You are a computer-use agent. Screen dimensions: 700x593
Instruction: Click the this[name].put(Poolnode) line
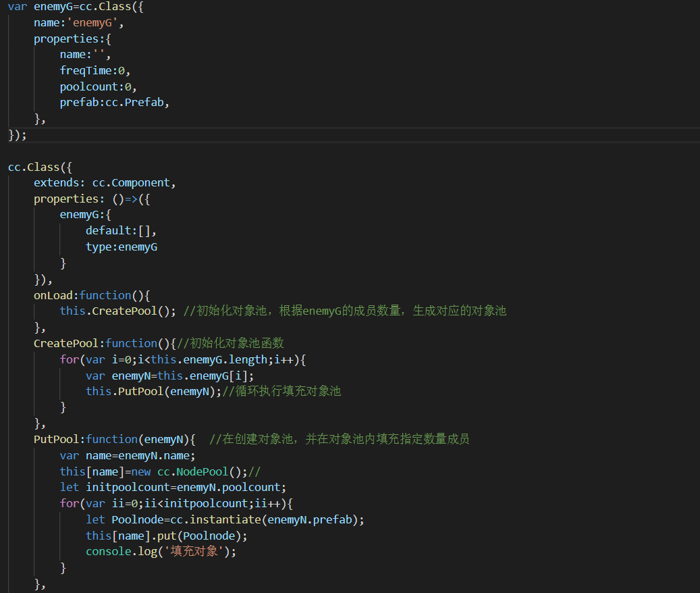click(x=167, y=536)
